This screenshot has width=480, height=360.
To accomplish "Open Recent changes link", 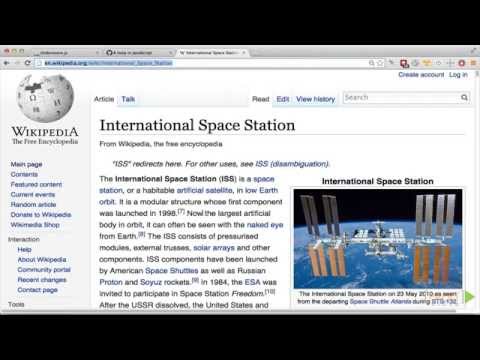I will (x=42, y=280).
